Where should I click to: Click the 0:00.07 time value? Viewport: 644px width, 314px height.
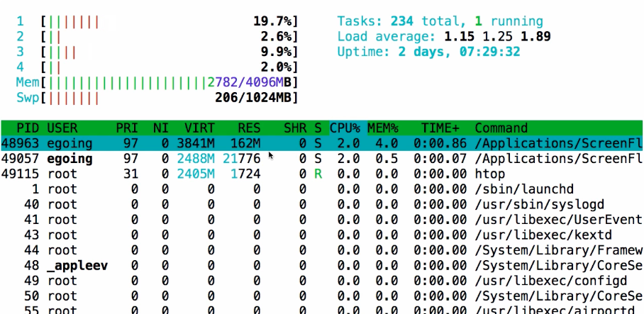(x=440, y=159)
